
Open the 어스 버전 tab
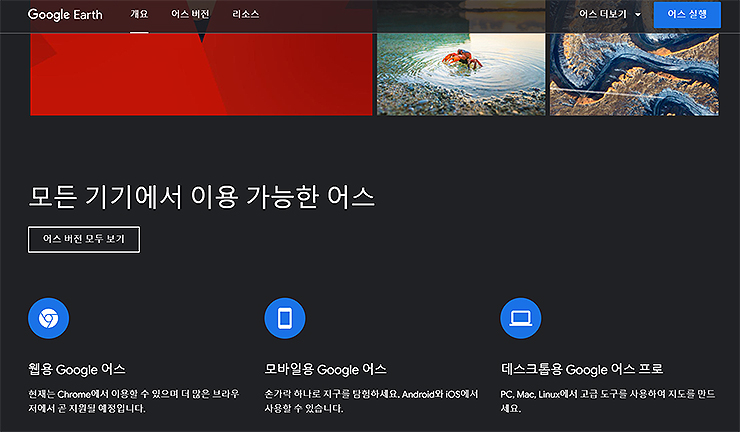[190, 14]
